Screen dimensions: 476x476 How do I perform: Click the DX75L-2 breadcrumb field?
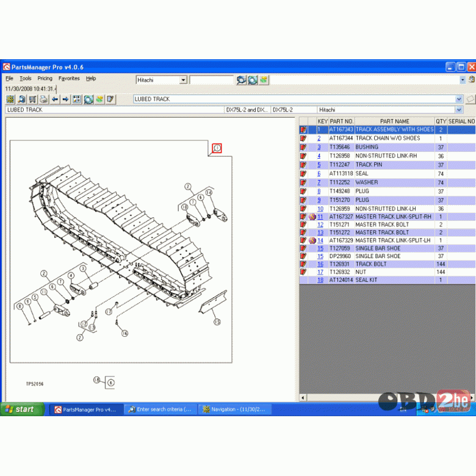[x=294, y=110]
